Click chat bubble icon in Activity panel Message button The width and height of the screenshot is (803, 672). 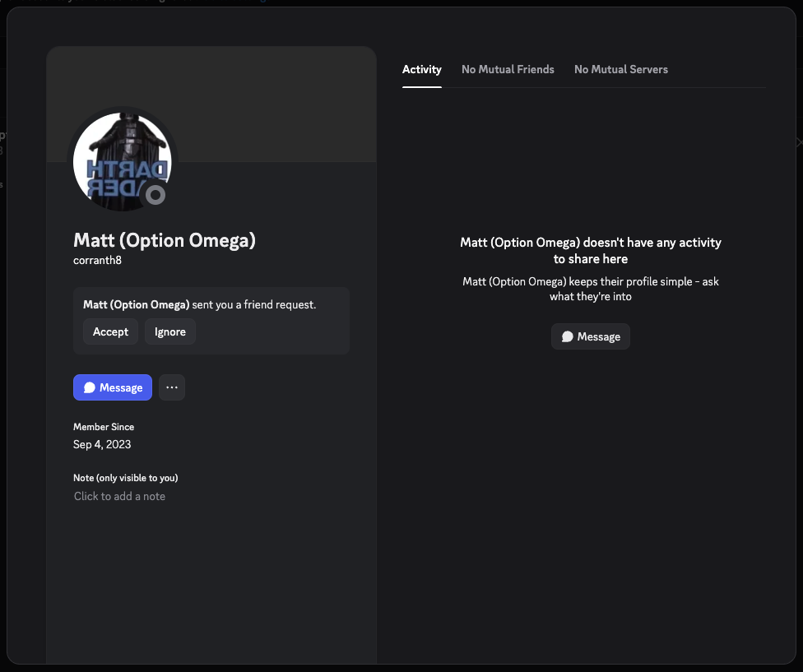(x=568, y=336)
